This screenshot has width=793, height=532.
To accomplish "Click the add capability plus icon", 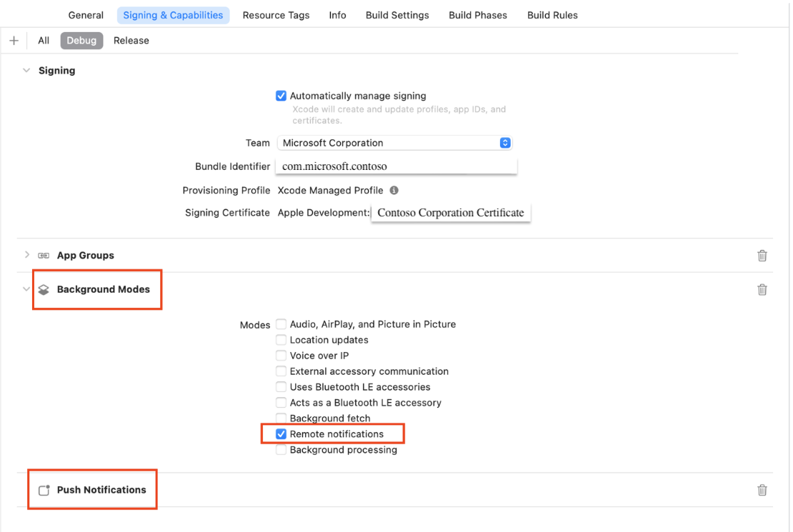I will tap(14, 40).
